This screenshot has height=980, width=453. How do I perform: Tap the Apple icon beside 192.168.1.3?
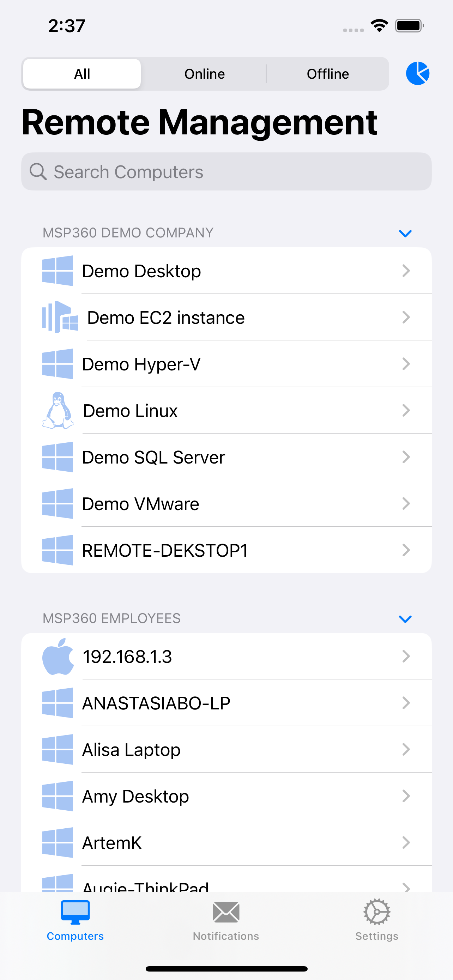click(x=58, y=656)
